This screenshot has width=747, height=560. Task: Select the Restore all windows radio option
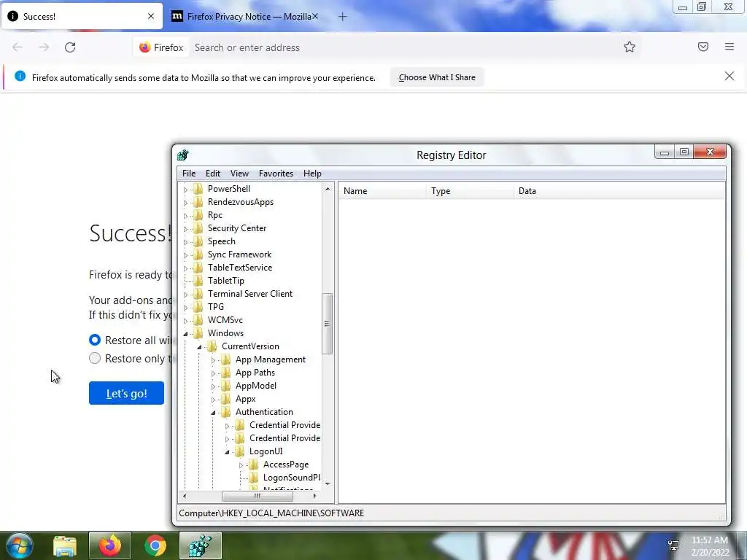pos(95,340)
